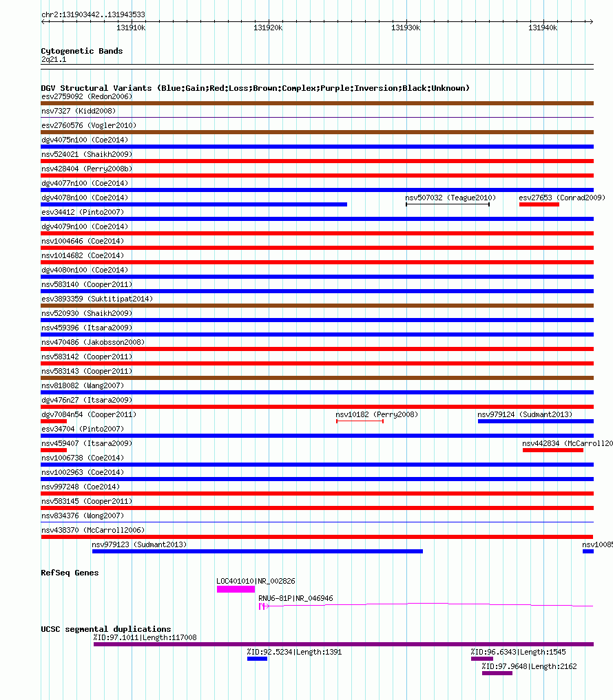
Task: Select the nsv818082 (Wang2007) label
Action: 83,385
